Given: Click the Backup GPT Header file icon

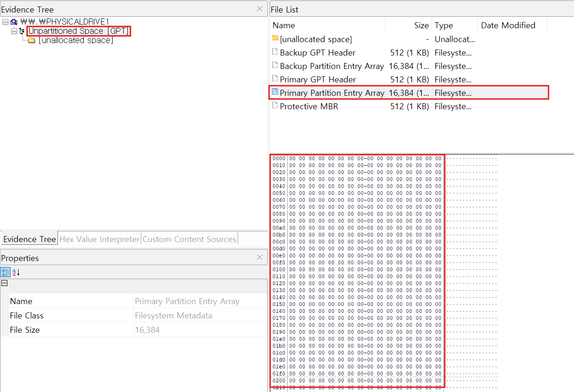Looking at the screenshot, I should point(275,52).
